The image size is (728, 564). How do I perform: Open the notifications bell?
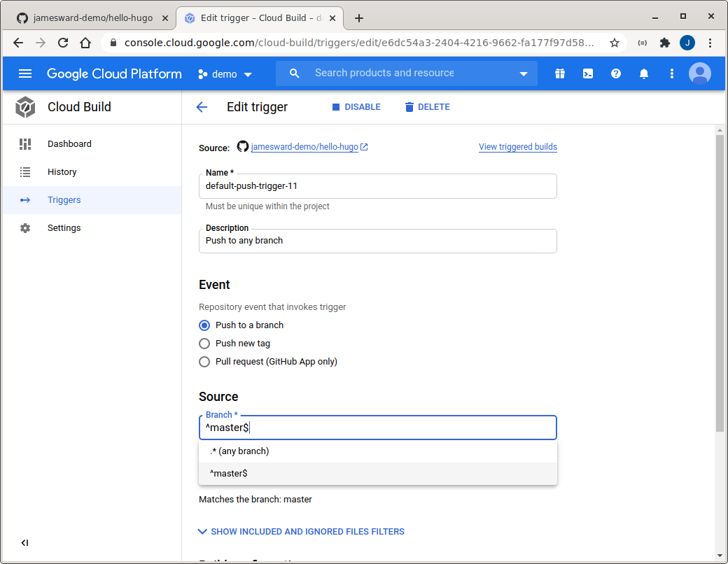coord(644,73)
